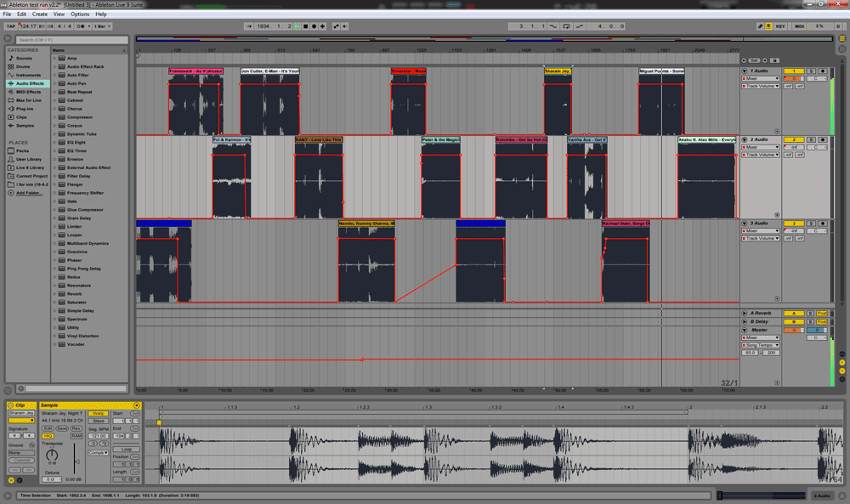The width and height of the screenshot is (850, 504).
Task: Collapse the 2 Audio track
Action: (745, 140)
